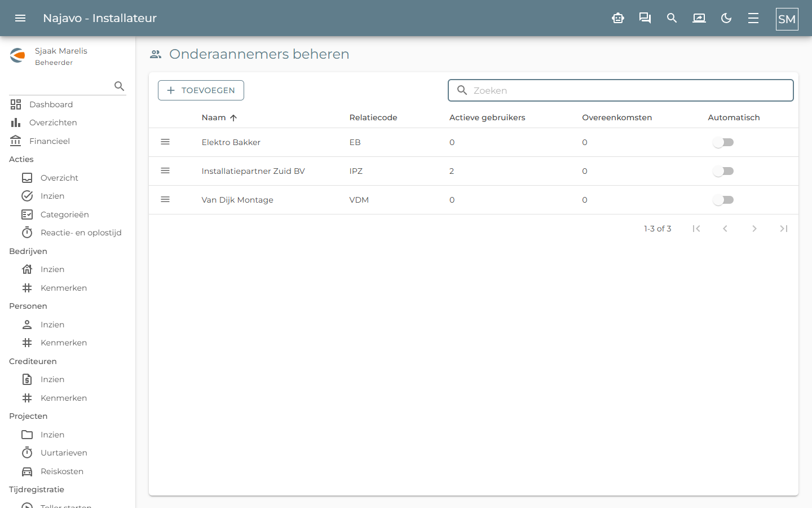Jump to the first page arrow
The image size is (812, 508).
coord(696,229)
